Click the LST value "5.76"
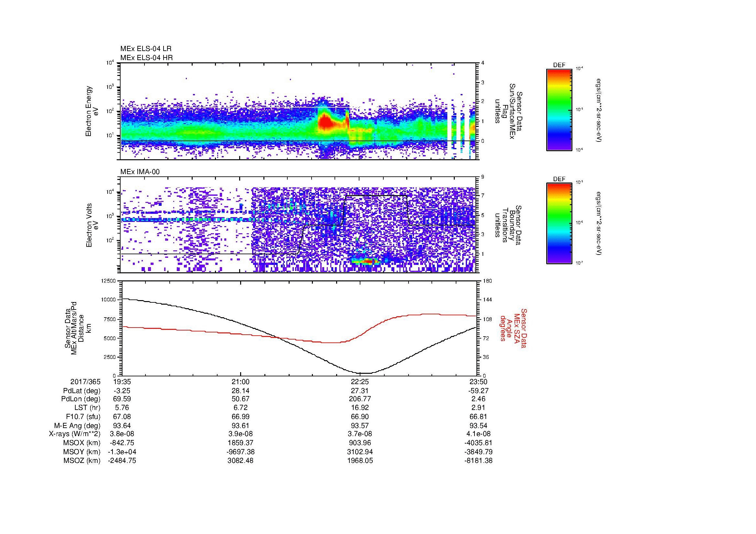756x534 pixels. tap(122, 408)
